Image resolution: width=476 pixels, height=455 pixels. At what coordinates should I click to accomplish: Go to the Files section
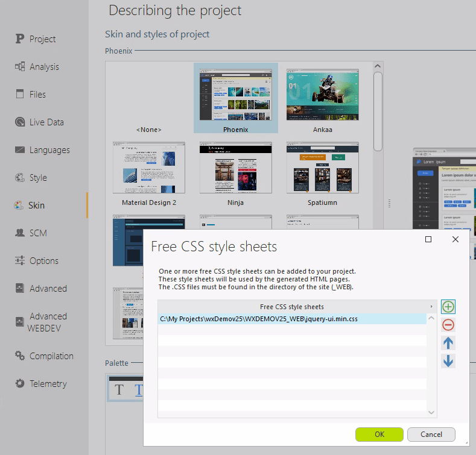(37, 95)
